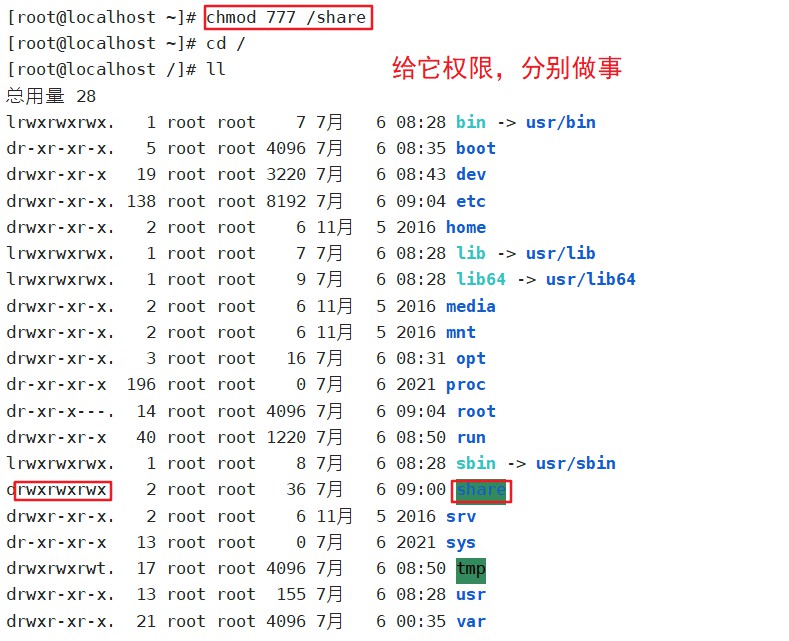
Task: Click the '总用量 28' line
Action: 51,96
